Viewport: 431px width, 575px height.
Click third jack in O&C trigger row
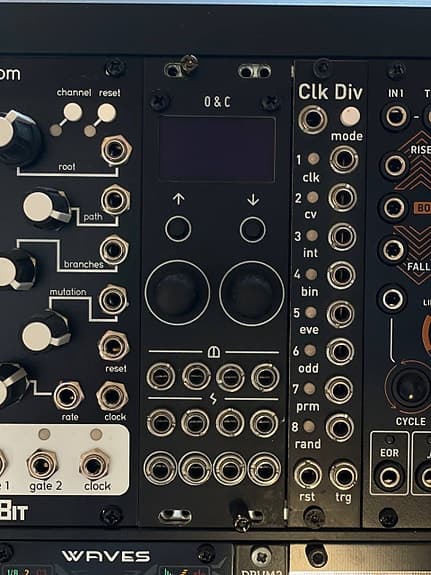click(230, 378)
